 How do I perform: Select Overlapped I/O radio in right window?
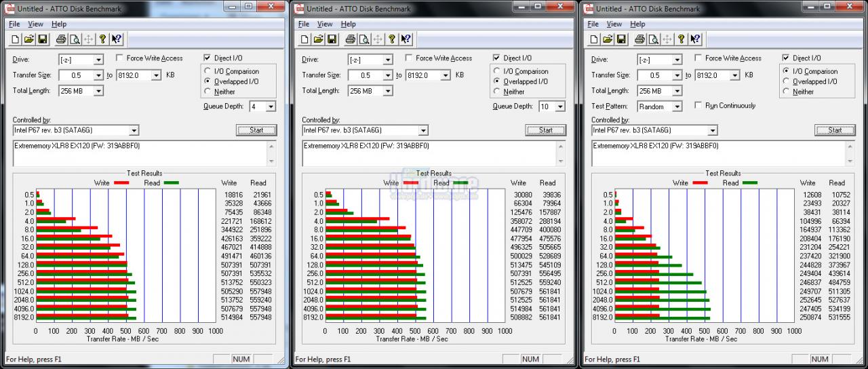tap(787, 81)
